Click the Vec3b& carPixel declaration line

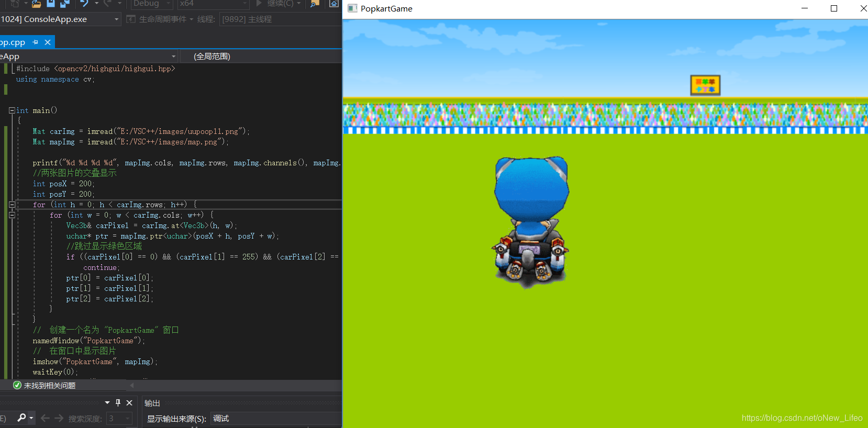152,226
